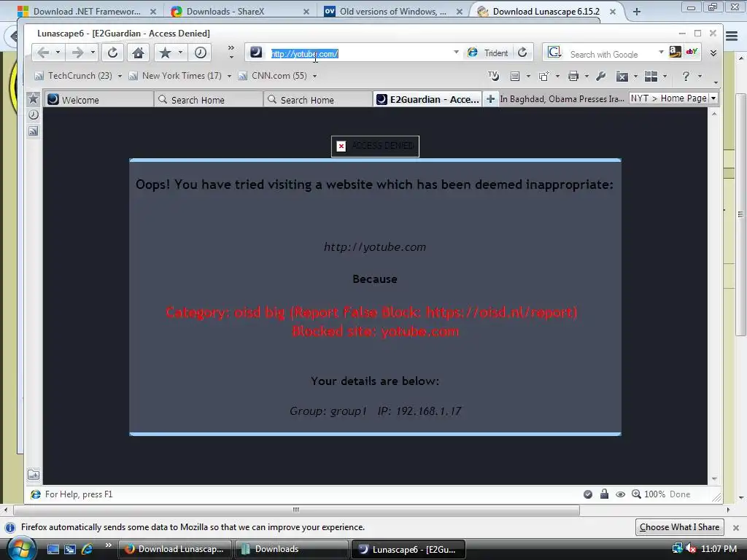Expand the CNN.com feed dropdown arrow
This screenshot has height=560, width=747.
point(314,76)
